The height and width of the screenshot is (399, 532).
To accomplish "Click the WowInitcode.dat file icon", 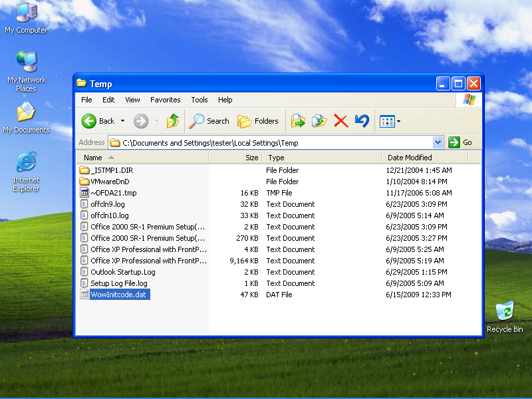I will (84, 295).
